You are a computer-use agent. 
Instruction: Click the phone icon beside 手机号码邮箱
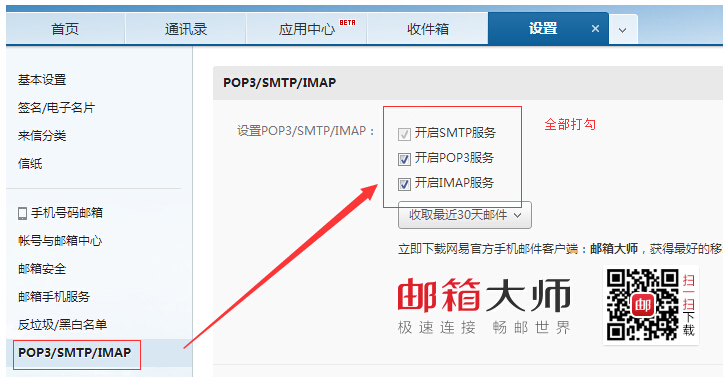(x=22, y=214)
